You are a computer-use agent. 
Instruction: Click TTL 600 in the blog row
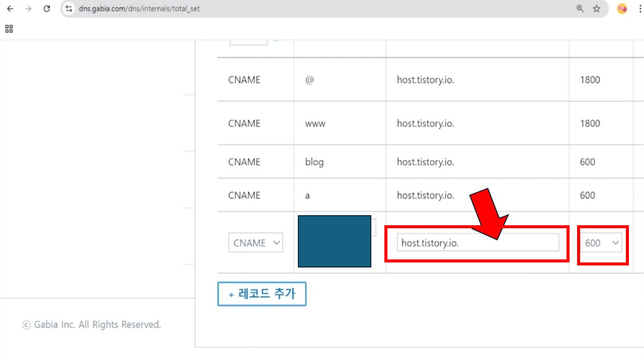(x=588, y=162)
